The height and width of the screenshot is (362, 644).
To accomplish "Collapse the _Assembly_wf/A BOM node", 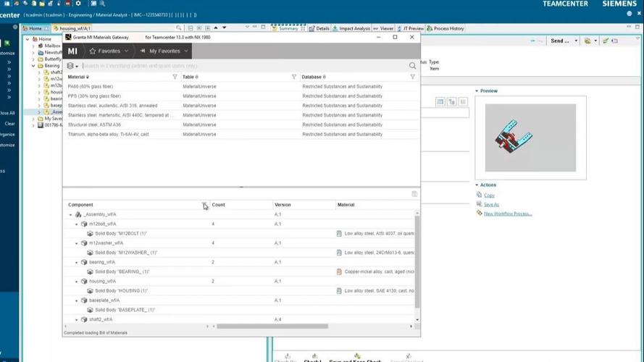I will tap(71, 214).
